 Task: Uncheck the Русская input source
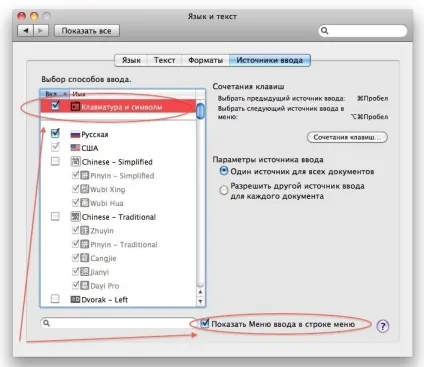tap(55, 133)
